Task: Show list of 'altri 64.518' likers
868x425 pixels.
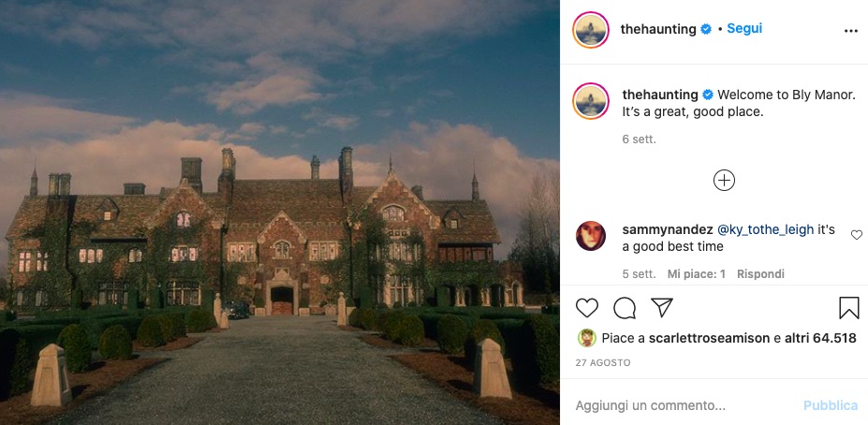Action: coord(820,338)
